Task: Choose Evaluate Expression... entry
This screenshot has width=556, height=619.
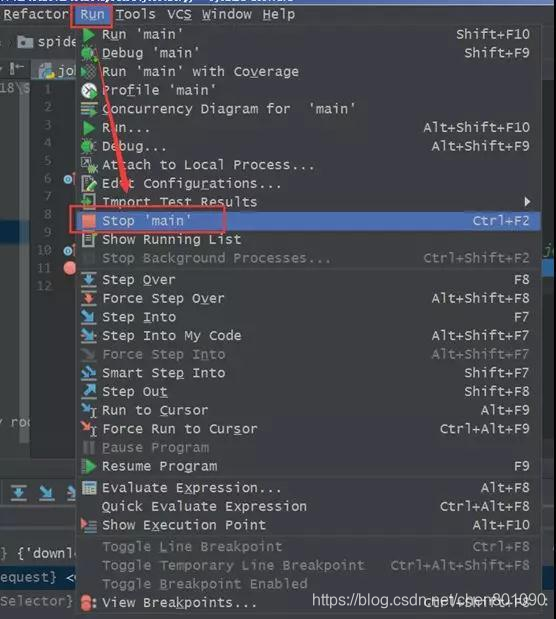Action: (x=308, y=488)
